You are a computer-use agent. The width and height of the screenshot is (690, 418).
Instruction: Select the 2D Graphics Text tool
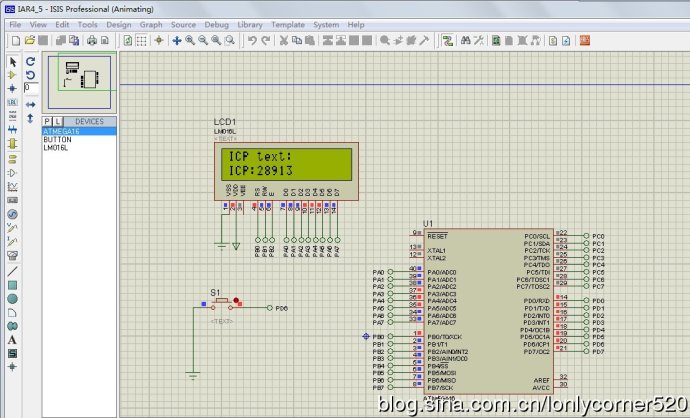(12, 340)
